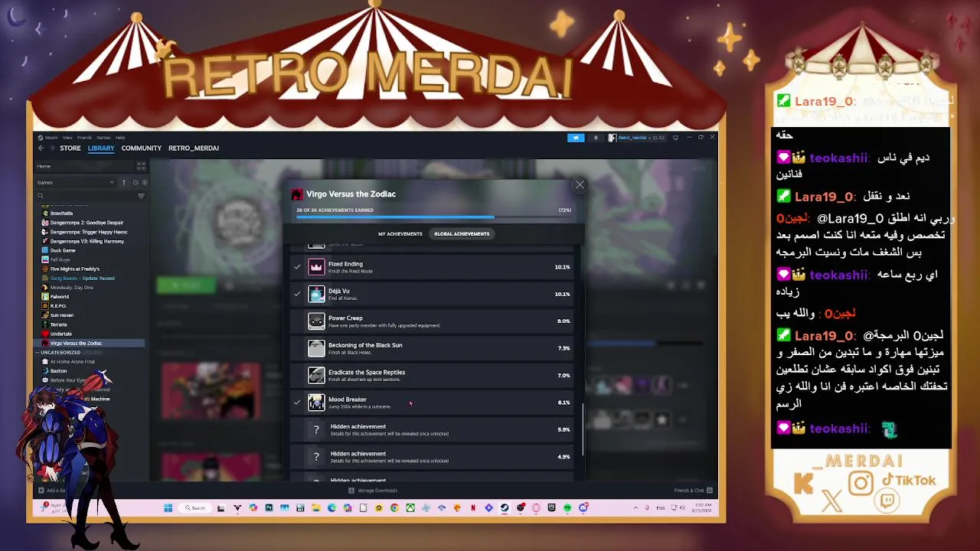Image resolution: width=980 pixels, height=551 pixels.
Task: Open the Steam notifications bell
Action: pyautogui.click(x=596, y=138)
